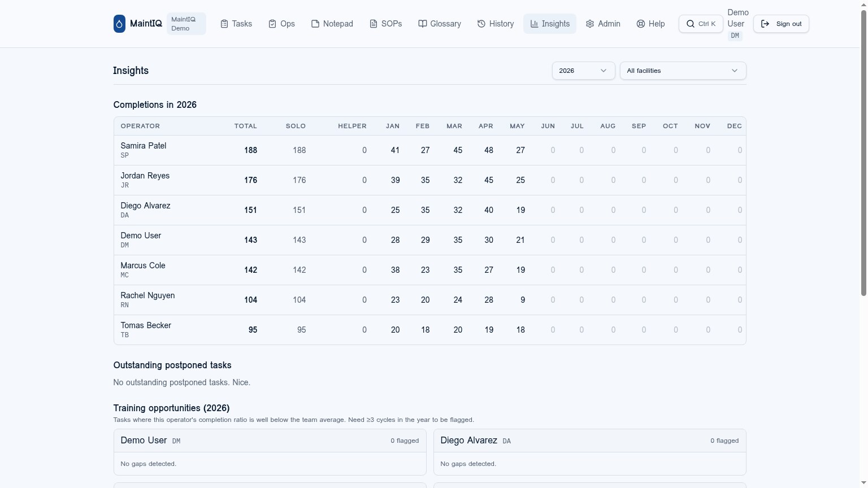Open the MaintIQ Demo workspace selector
The image size is (868, 488).
pyautogui.click(x=186, y=24)
